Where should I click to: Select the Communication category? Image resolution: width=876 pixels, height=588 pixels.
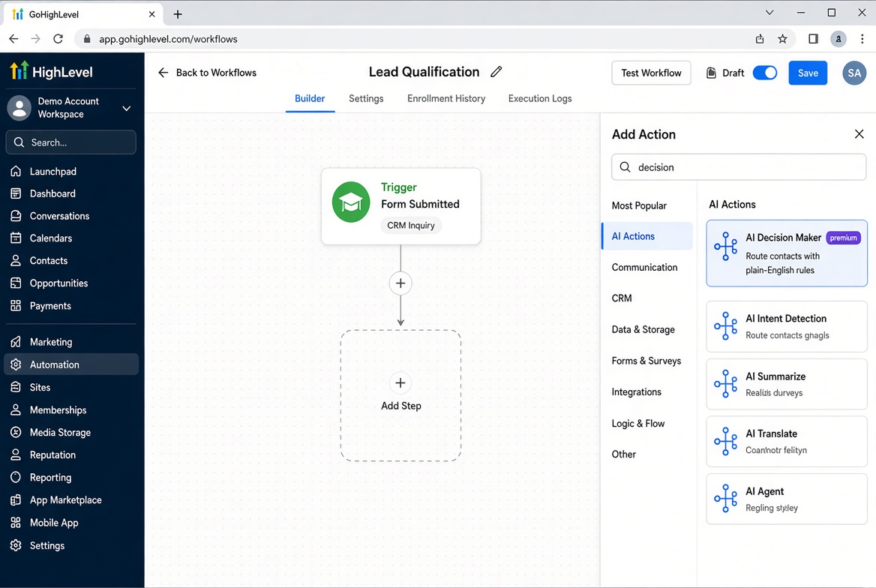tap(645, 267)
